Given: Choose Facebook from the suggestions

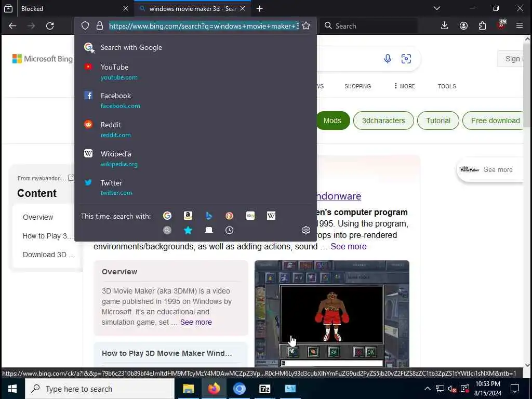Looking at the screenshot, I should coord(195,100).
